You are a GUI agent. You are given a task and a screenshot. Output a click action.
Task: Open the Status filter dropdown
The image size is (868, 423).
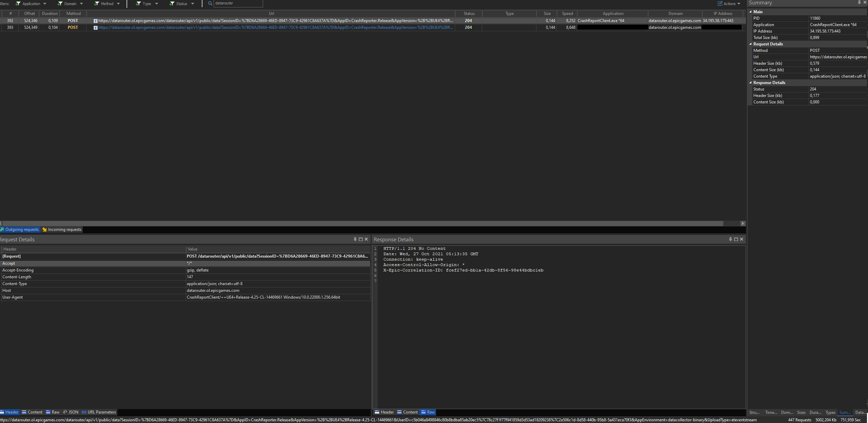[182, 4]
